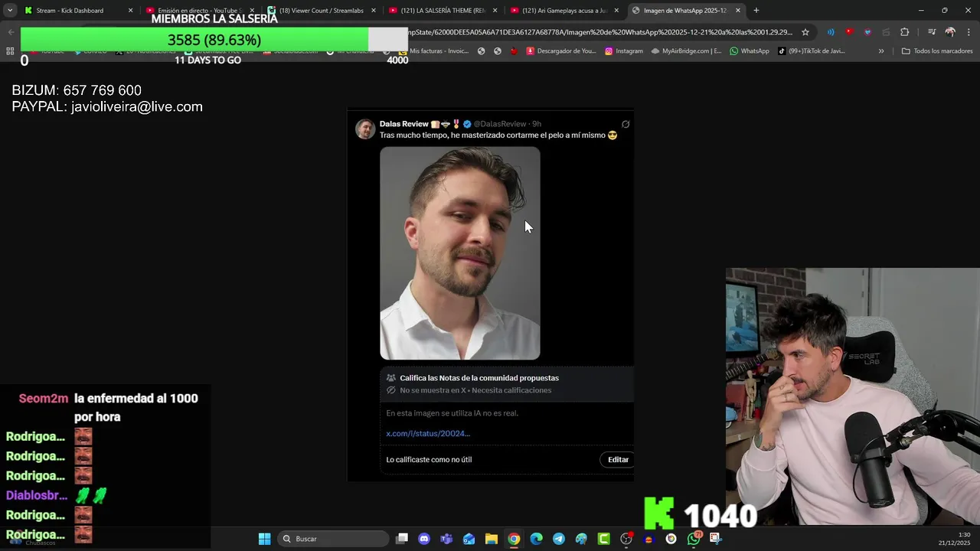Viewport: 980px width, 551px height.
Task: Open the Chrome profile avatar
Action: point(950,32)
